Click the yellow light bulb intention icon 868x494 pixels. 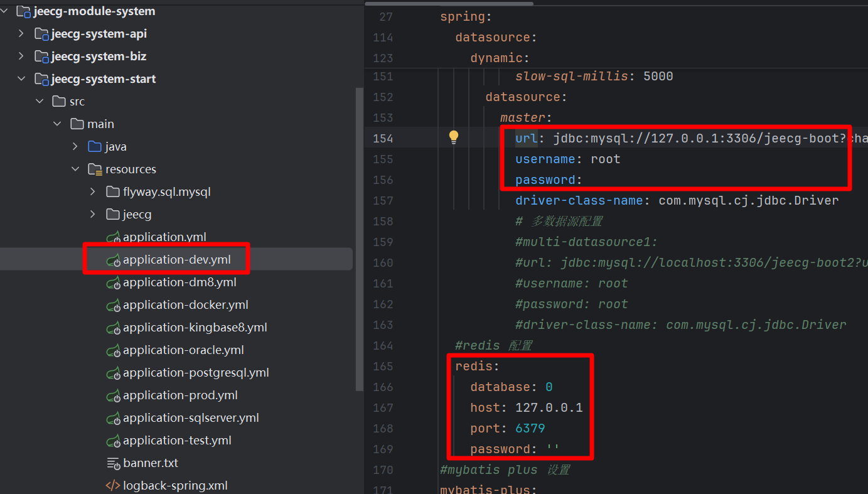[454, 137]
